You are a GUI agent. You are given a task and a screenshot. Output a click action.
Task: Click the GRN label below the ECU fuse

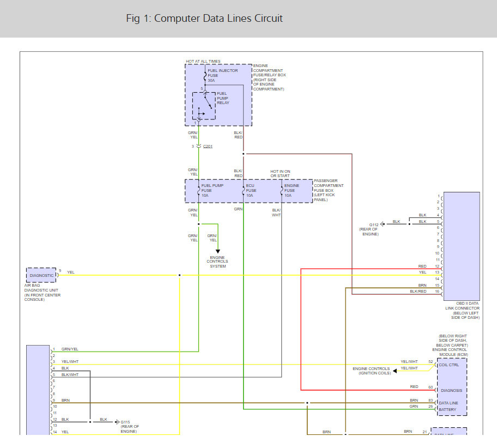pos(238,209)
